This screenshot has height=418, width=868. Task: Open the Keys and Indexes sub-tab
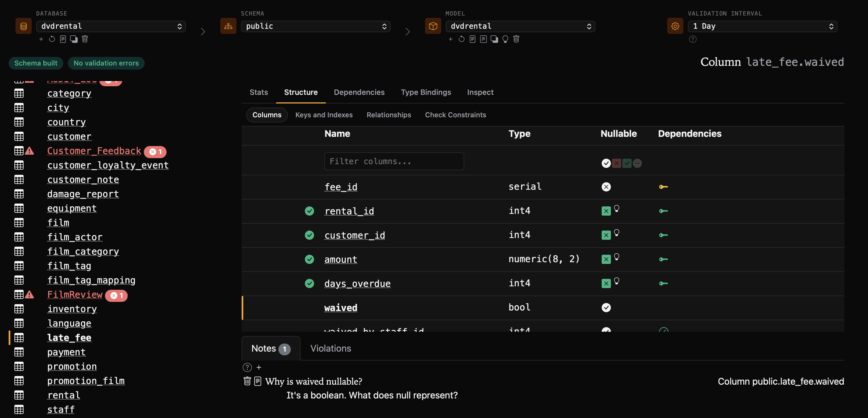(324, 115)
